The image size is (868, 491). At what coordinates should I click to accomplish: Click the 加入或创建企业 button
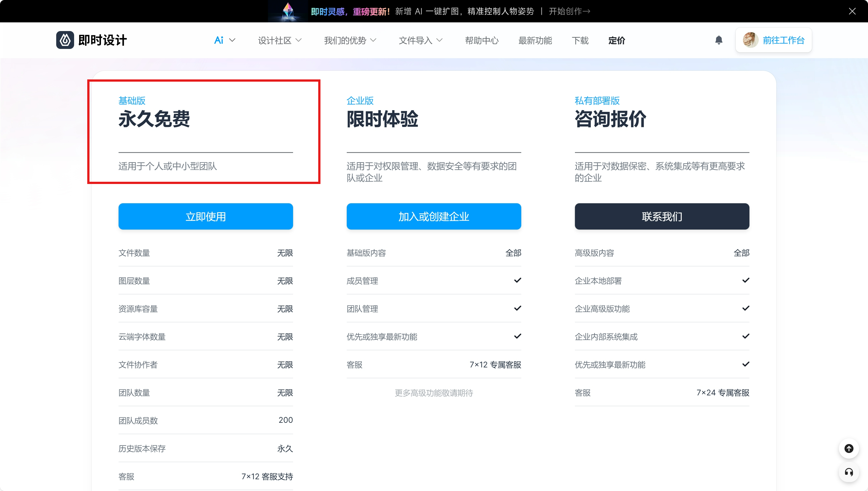click(x=434, y=216)
